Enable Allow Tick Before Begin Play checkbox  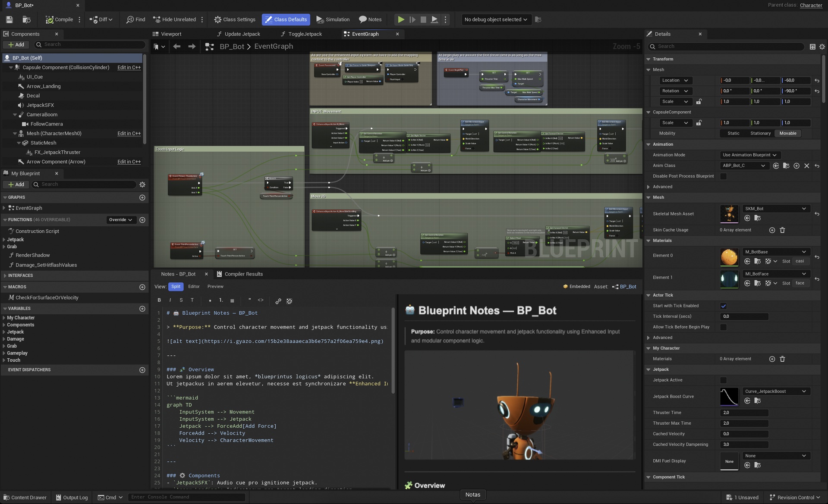(x=723, y=327)
